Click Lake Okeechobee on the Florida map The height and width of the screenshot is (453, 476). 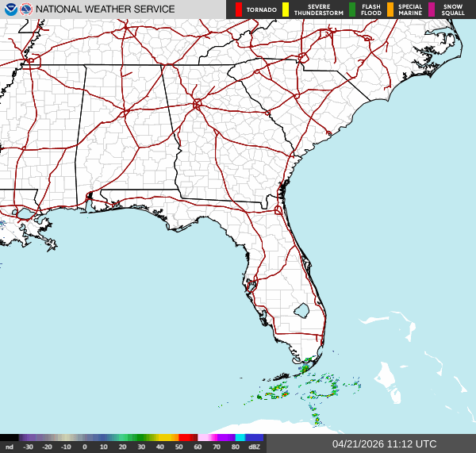301,310
